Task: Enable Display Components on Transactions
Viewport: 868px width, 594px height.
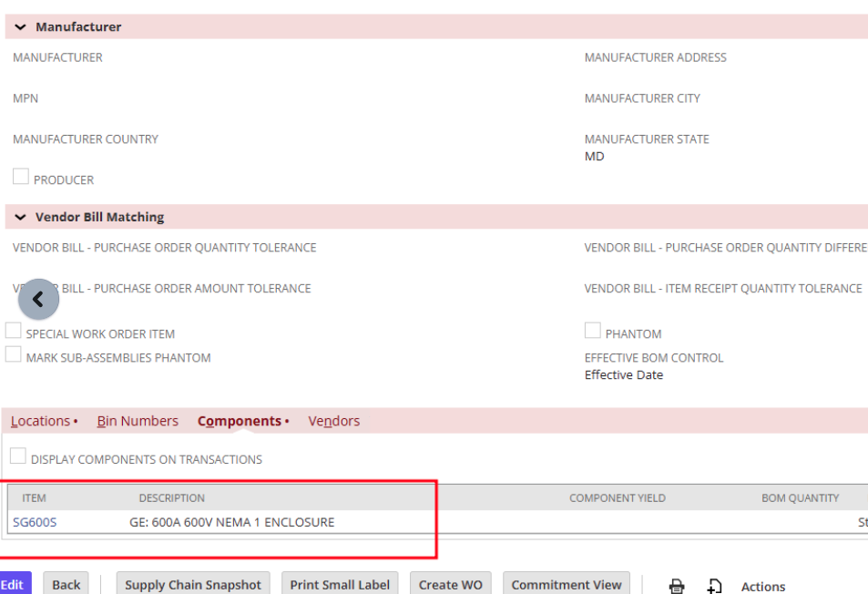Action: point(18,457)
